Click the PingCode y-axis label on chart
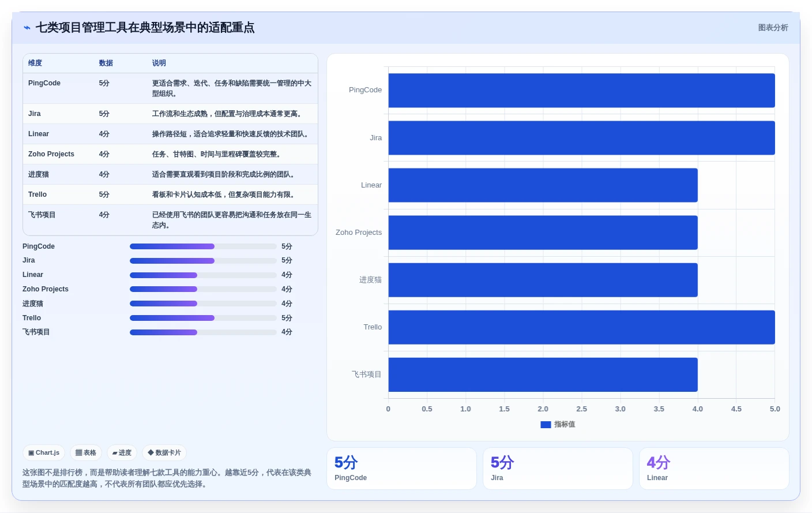812x513 pixels. (365, 90)
